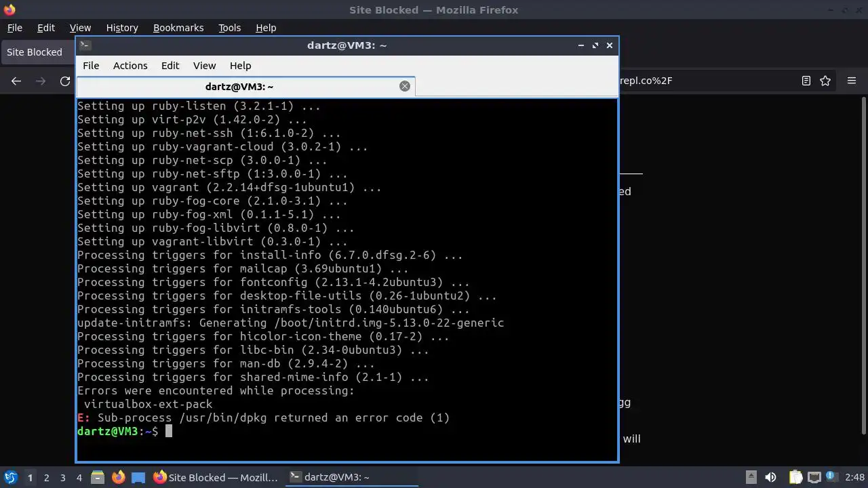The height and width of the screenshot is (488, 868).
Task: Click the 'Processing triggers for man-db' line
Action: 226,363
